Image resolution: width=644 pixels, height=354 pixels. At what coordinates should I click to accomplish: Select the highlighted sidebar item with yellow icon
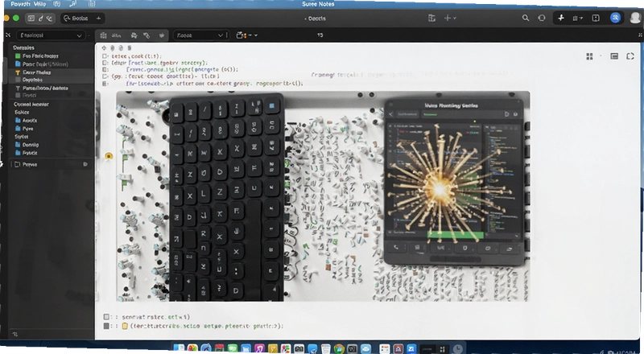[51, 72]
